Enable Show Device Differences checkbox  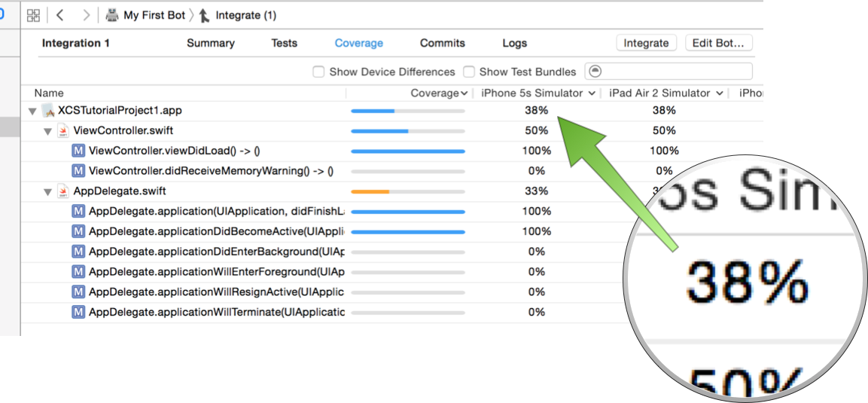318,72
